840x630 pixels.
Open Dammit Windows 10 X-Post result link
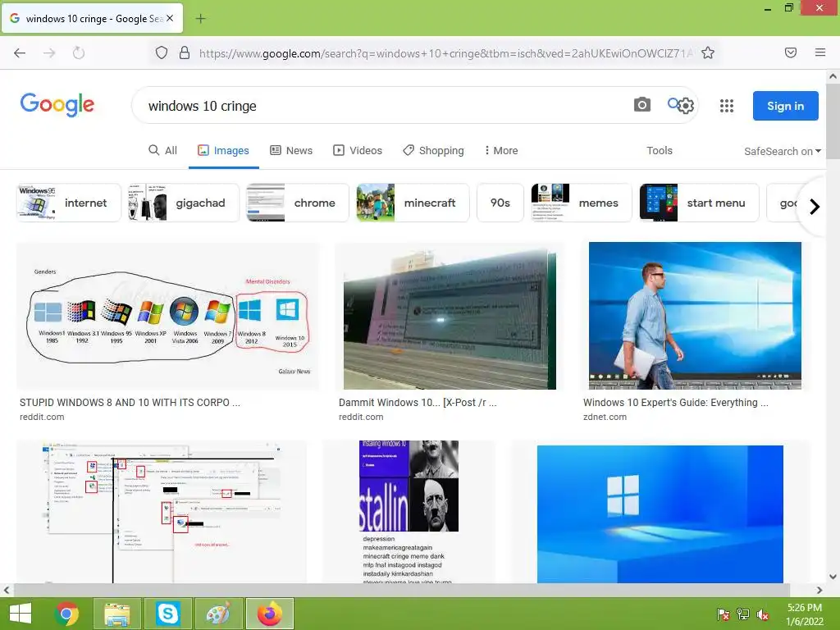coord(418,402)
